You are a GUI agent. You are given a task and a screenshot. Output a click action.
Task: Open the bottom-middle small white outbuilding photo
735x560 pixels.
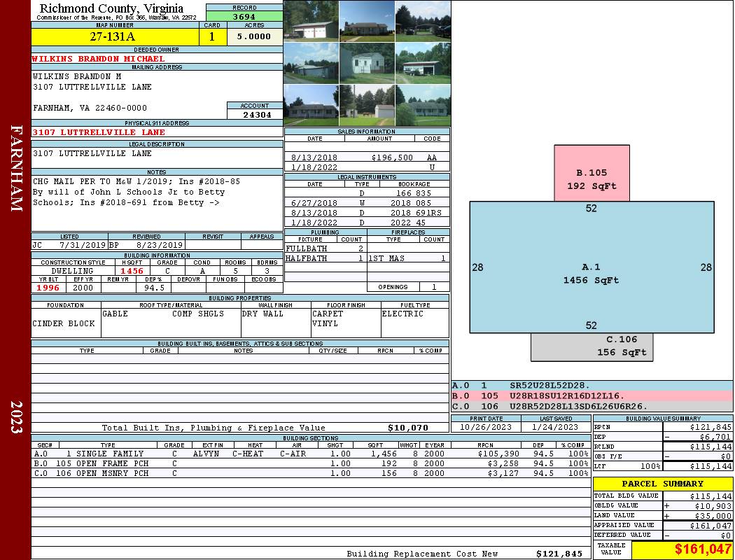[367, 105]
